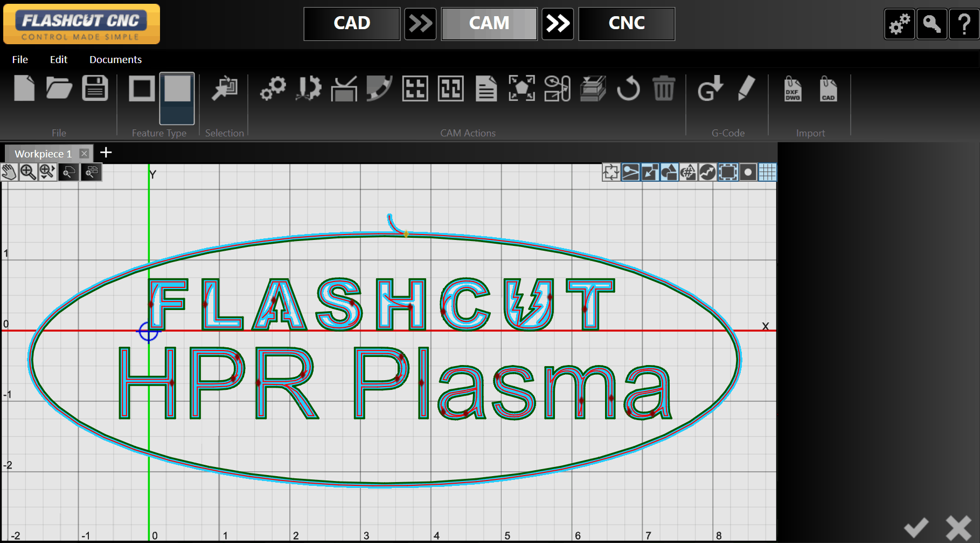
Task: Select the hollow square feature type
Action: coord(142,88)
